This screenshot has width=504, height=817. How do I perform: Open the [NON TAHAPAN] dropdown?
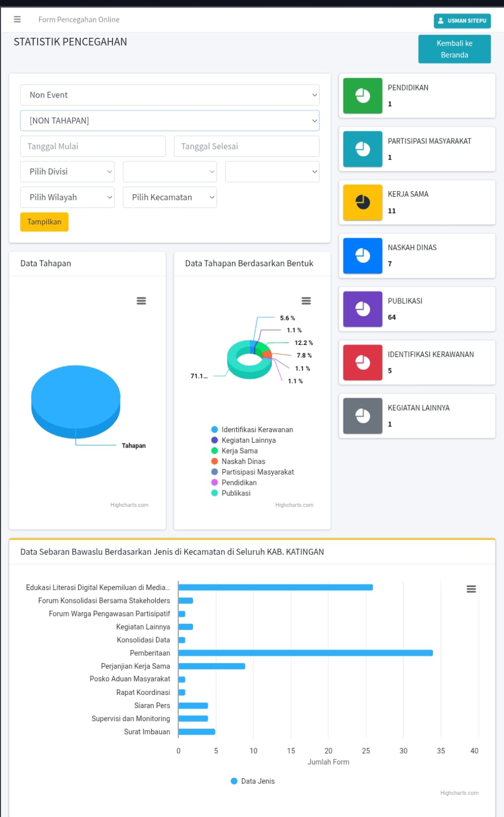170,121
